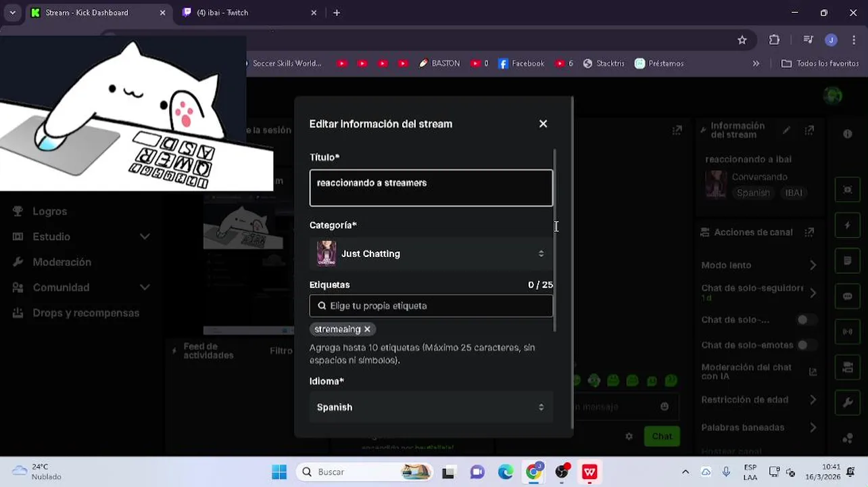This screenshot has height=487, width=868.
Task: Click the channel actions sidebar icon
Action: [x=848, y=368]
